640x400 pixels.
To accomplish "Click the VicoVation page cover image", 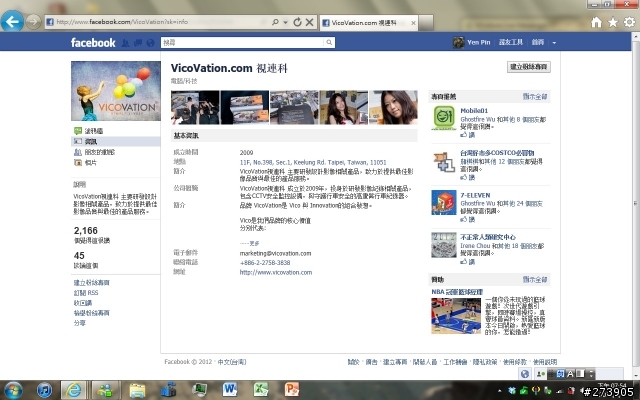I will [116, 91].
